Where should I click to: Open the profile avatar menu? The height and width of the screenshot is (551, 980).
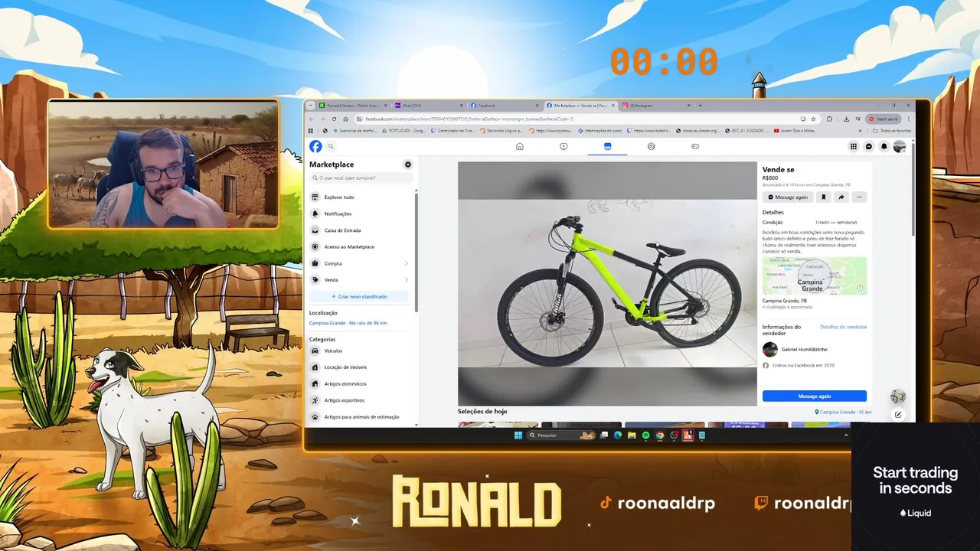click(900, 146)
